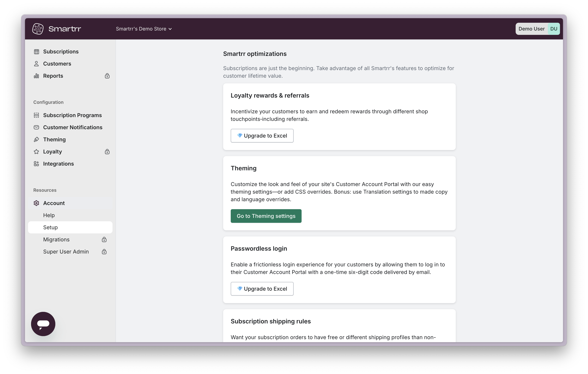
Task: Click the lock icon beside Migrations
Action: pos(104,239)
